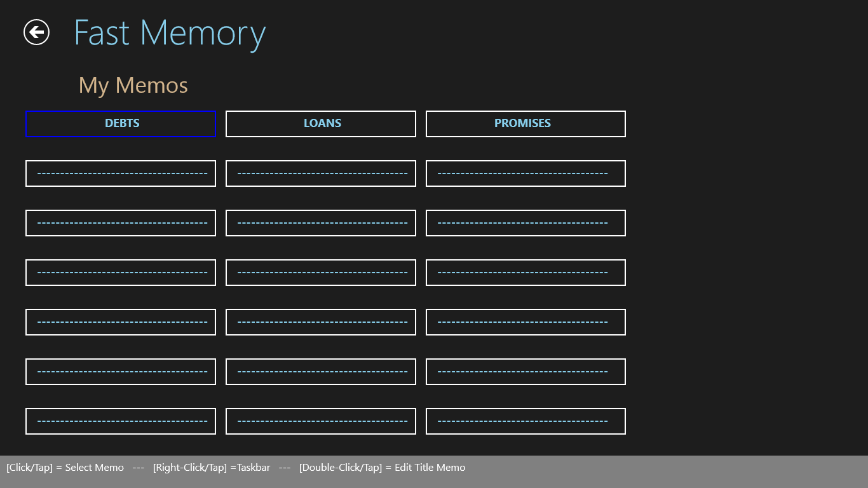
Task: Select bottom empty memo in right column
Action: [x=526, y=421]
